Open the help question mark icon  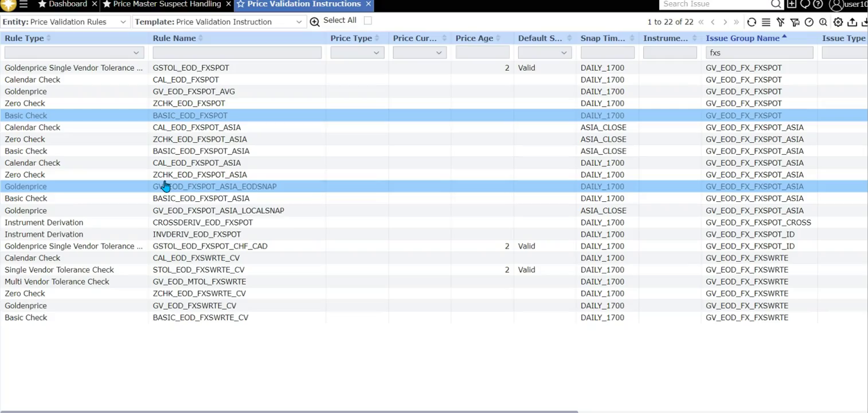click(x=818, y=4)
